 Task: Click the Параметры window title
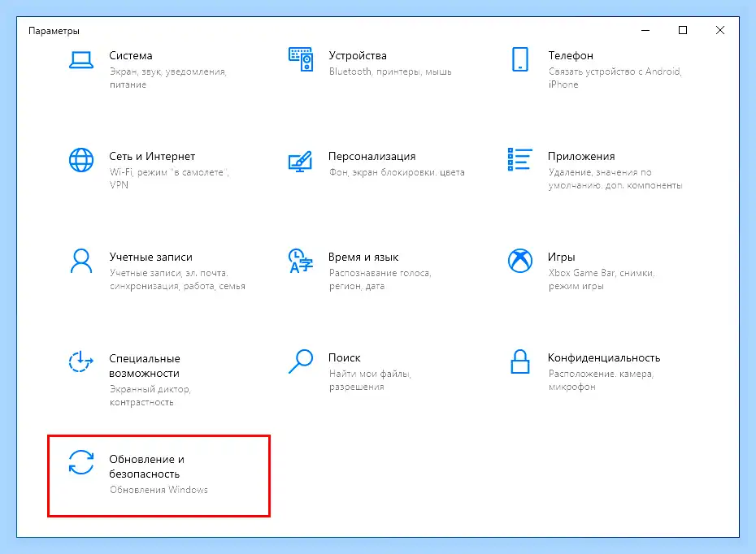(x=54, y=31)
